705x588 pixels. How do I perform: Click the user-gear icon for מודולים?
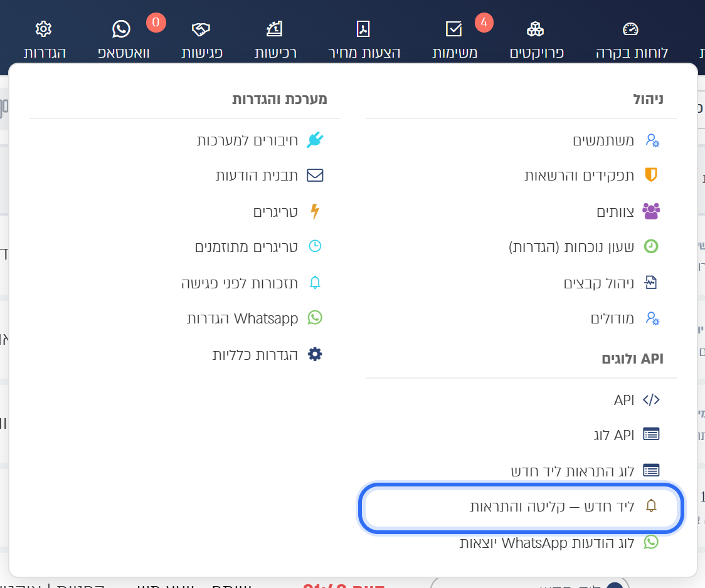(652, 318)
